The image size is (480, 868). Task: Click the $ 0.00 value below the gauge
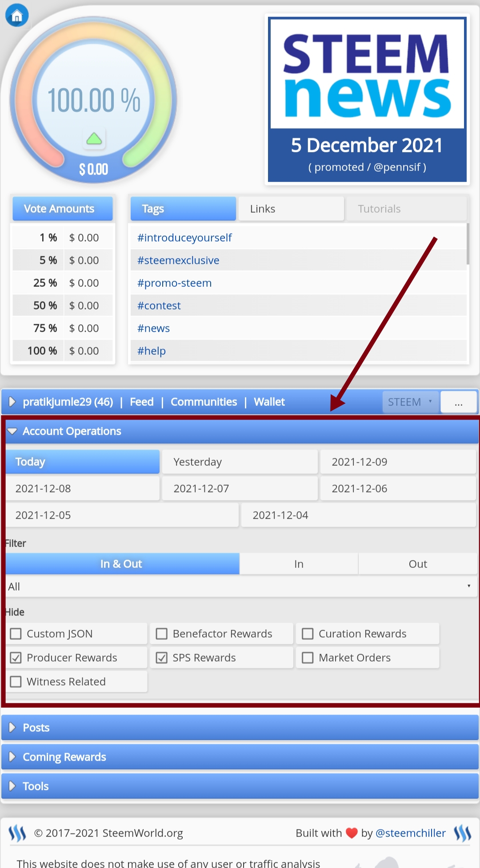(94, 169)
